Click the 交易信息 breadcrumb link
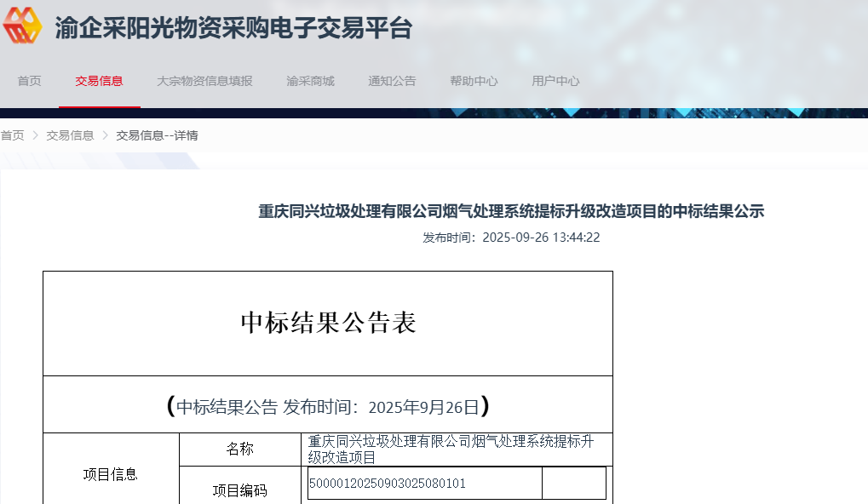Image resolution: width=868 pixels, height=504 pixels. click(x=70, y=135)
